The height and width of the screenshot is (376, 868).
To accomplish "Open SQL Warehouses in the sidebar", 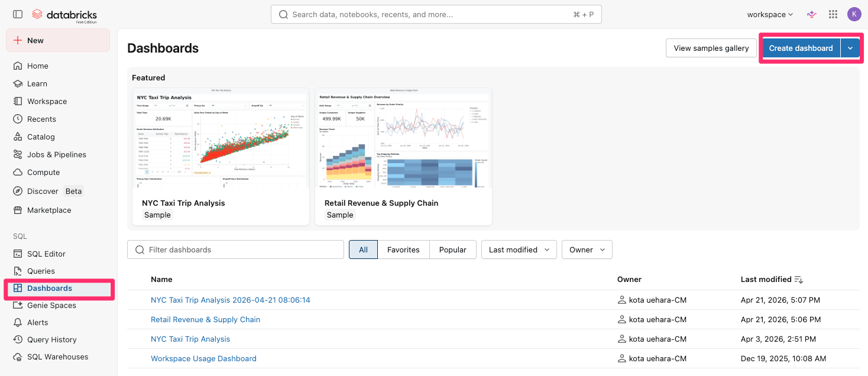I will point(58,356).
